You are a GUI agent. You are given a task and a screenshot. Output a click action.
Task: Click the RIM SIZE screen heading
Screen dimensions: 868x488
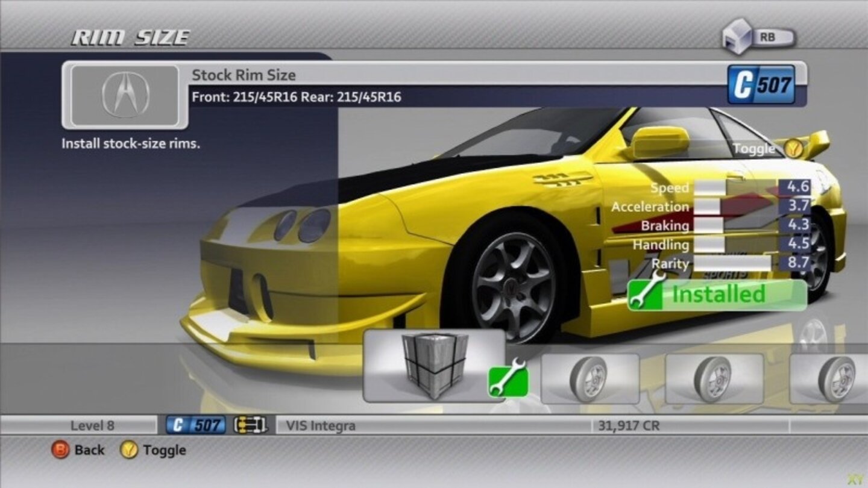coord(130,37)
